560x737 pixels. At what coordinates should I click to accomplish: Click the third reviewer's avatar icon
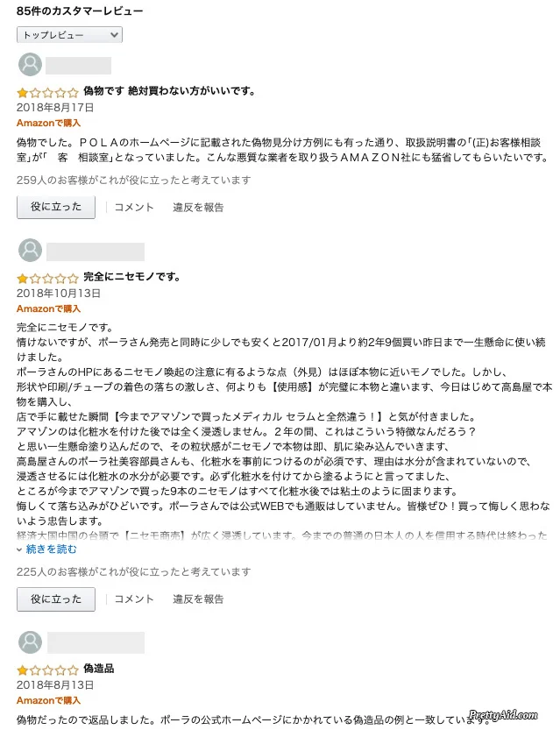click(x=30, y=641)
